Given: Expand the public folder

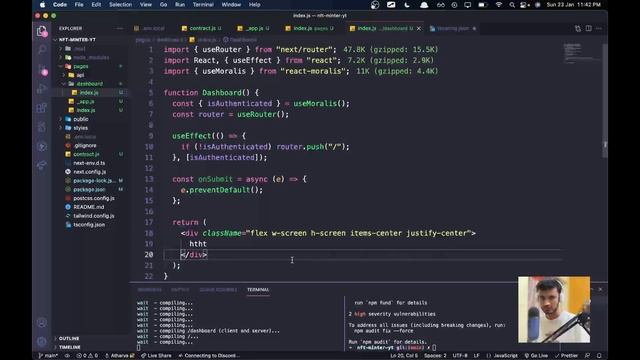Looking at the screenshot, I should tap(81, 119).
